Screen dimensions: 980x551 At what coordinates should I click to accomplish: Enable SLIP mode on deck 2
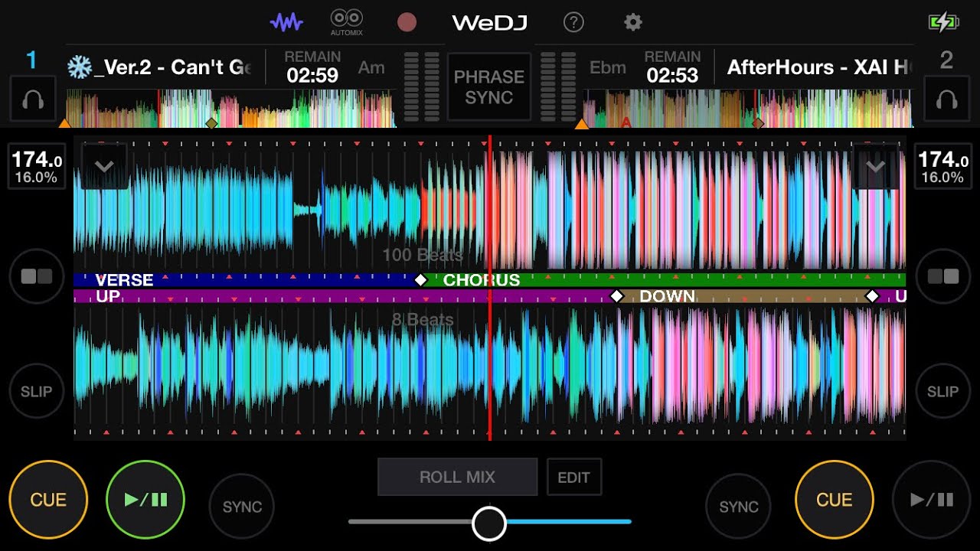[942, 391]
